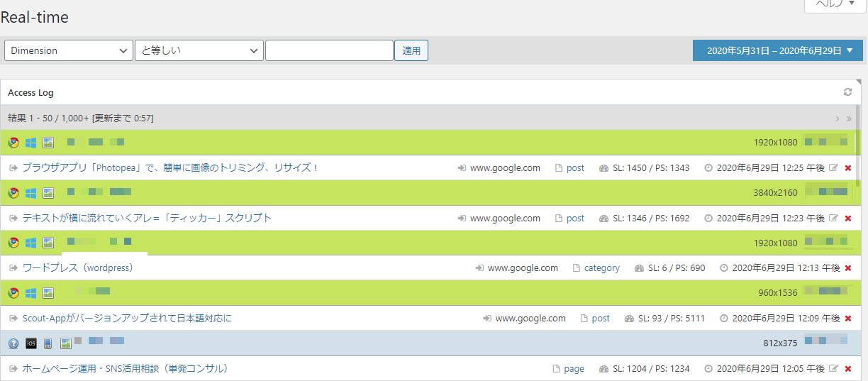Click the 適用 apply button

(411, 50)
